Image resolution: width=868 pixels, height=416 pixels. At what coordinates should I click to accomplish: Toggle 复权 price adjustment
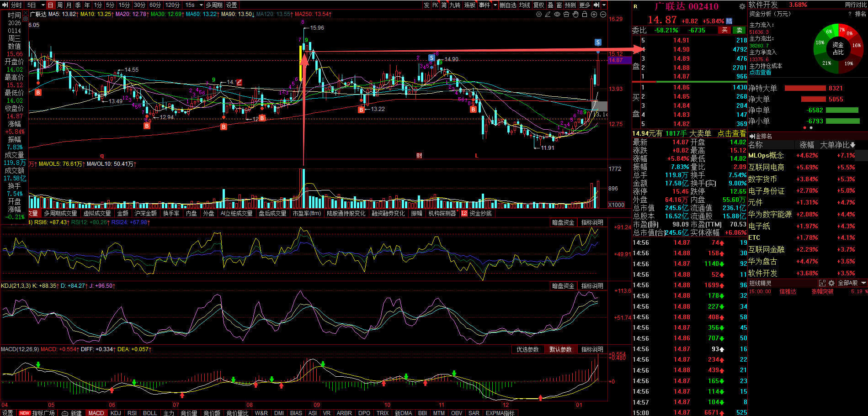[x=539, y=5]
